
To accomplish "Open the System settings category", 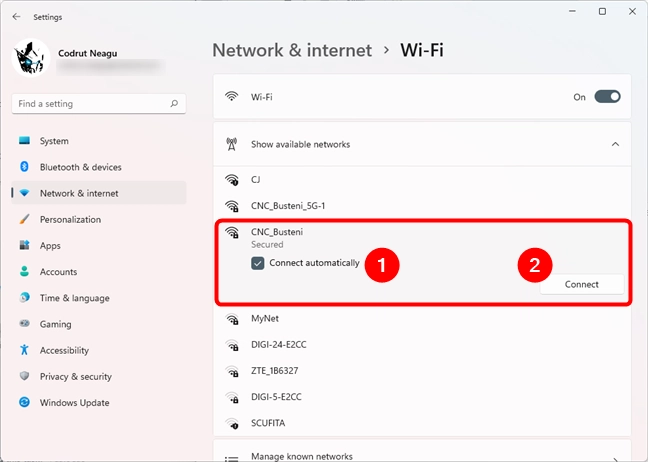I will 99,141.
